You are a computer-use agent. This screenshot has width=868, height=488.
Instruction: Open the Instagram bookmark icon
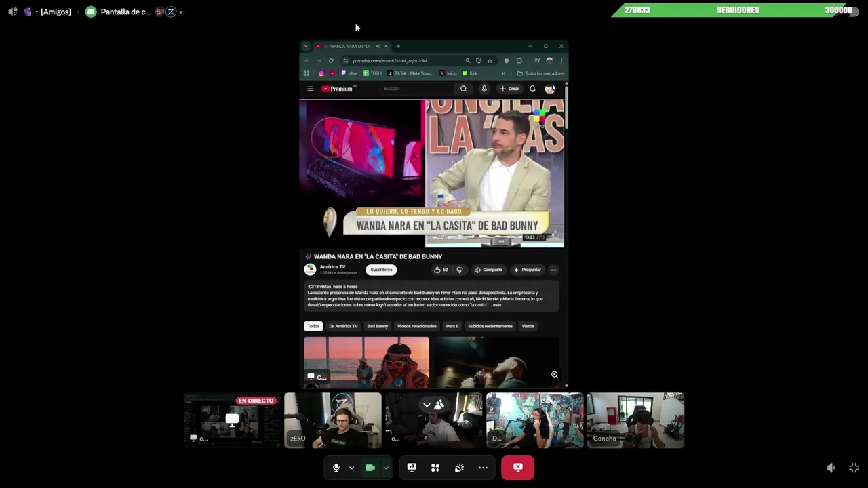[x=321, y=73]
